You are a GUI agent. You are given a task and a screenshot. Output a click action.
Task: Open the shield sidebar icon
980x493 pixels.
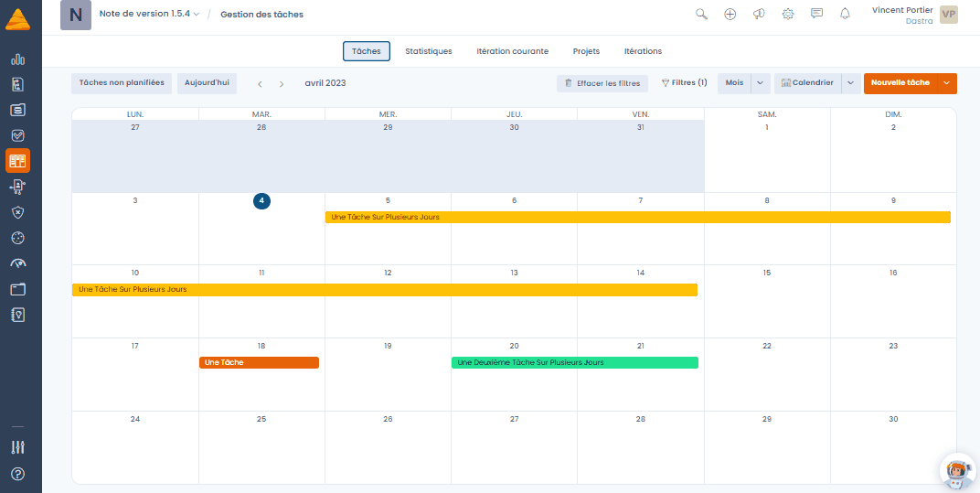(x=18, y=212)
